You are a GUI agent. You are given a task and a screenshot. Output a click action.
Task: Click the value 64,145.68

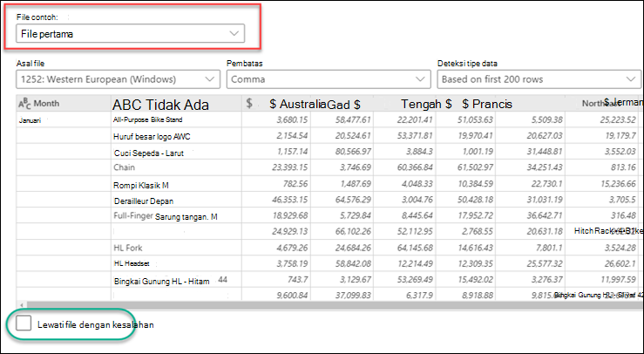[x=415, y=248]
